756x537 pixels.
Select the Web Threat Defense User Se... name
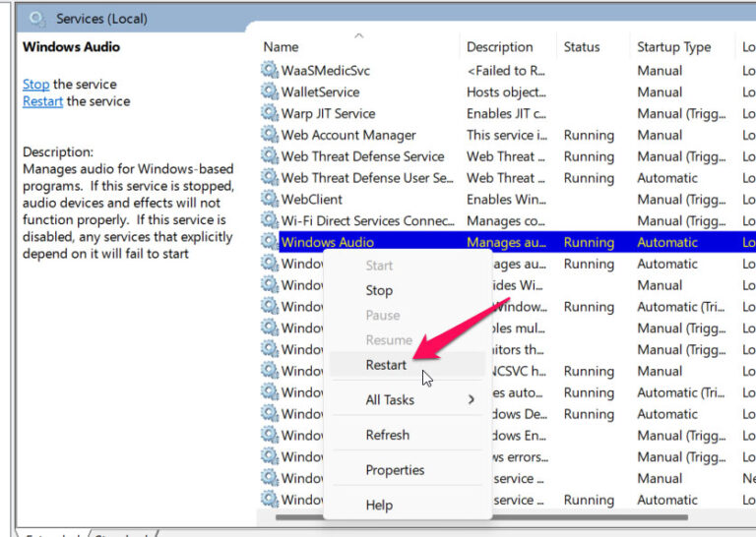pyautogui.click(x=367, y=178)
